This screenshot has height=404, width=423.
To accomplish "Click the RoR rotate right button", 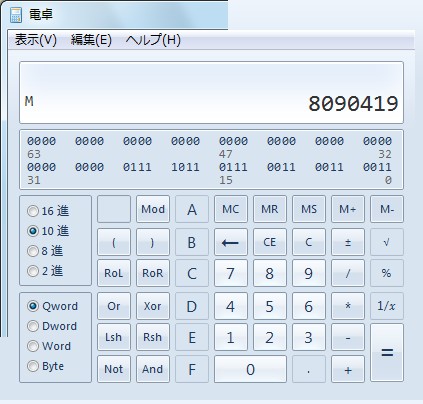I will (x=153, y=273).
